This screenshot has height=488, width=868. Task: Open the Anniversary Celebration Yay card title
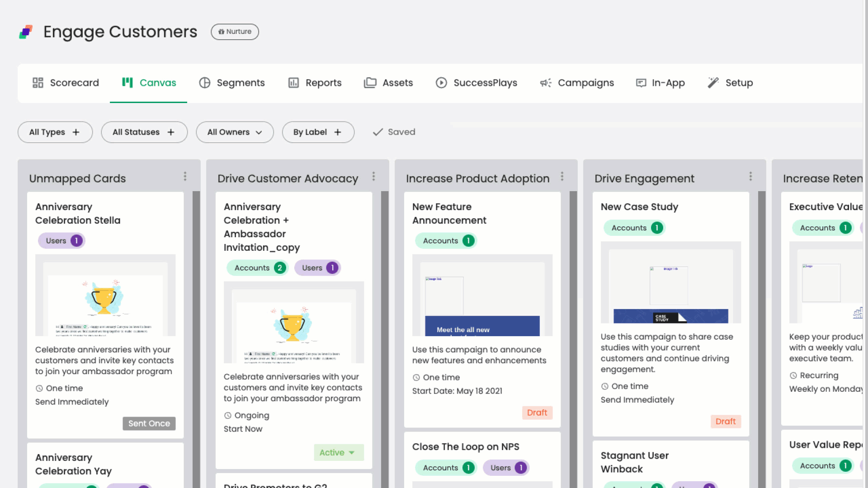pyautogui.click(x=74, y=464)
